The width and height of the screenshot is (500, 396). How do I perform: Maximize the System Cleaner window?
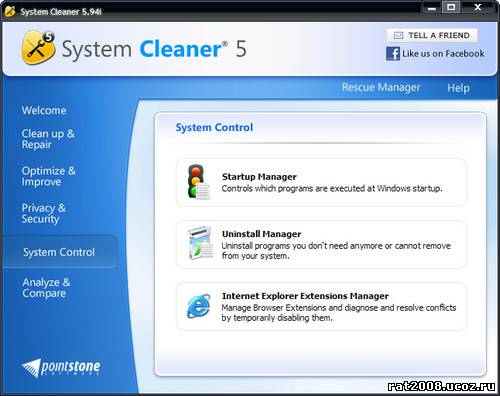(451, 7)
